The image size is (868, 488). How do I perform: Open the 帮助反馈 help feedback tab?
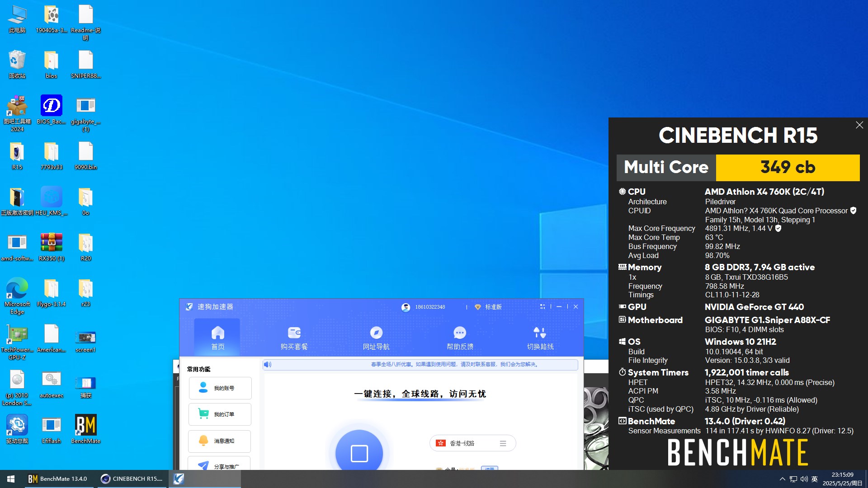460,338
